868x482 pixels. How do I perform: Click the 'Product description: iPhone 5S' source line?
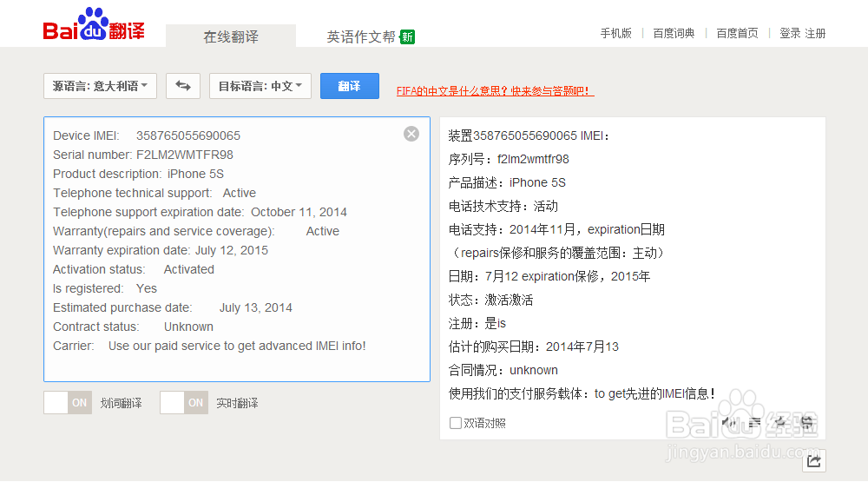138,174
